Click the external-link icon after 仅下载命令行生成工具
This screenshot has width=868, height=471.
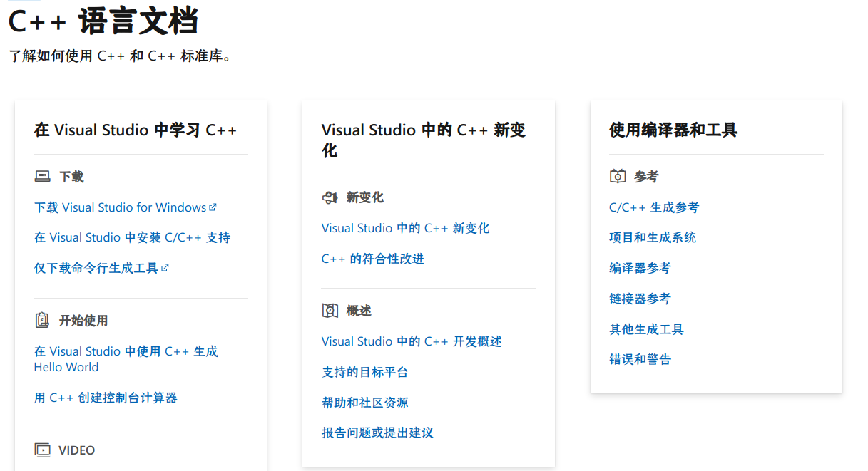click(x=165, y=268)
